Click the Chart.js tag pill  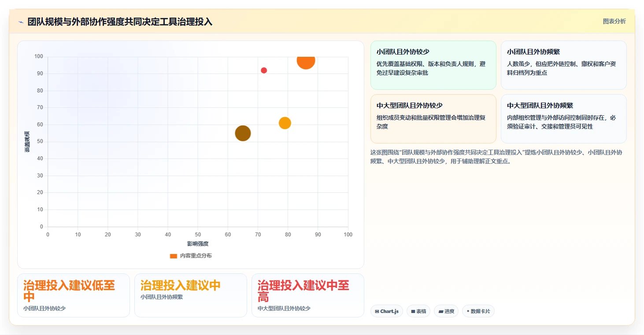coord(387,311)
